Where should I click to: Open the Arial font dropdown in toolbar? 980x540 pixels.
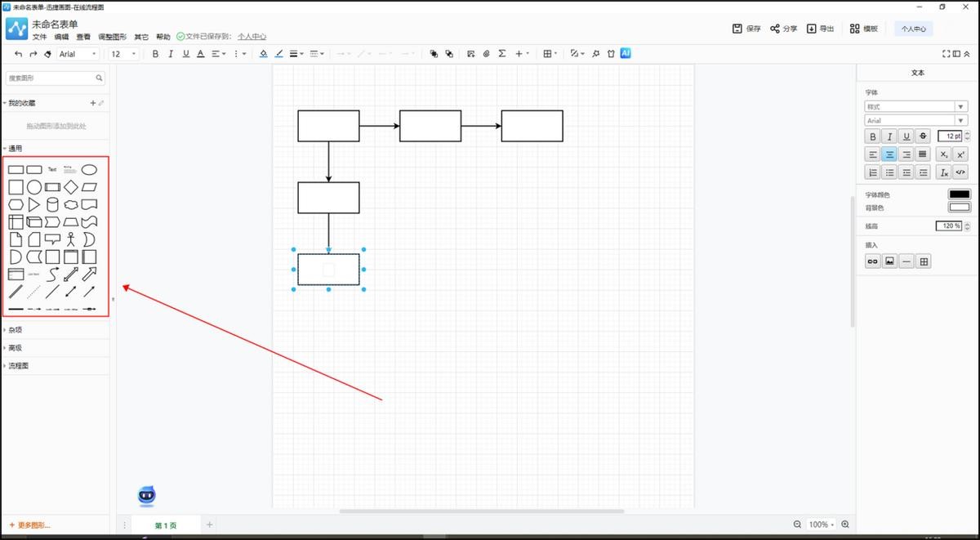tap(78, 54)
